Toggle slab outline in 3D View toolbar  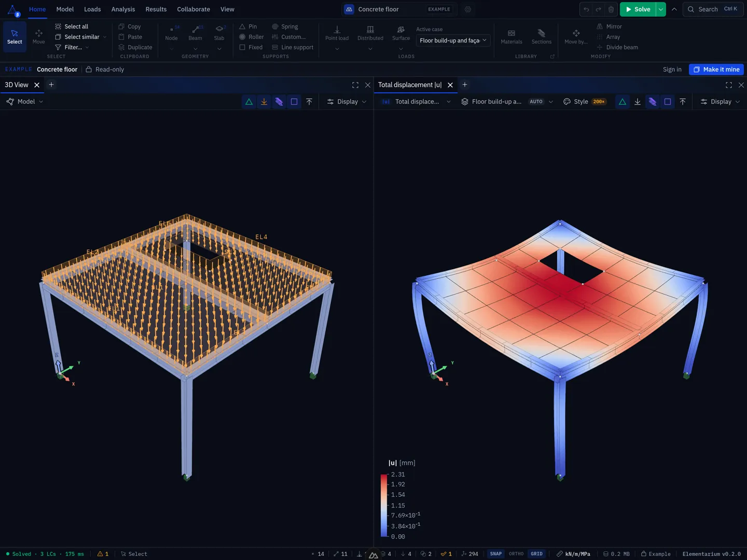click(294, 102)
